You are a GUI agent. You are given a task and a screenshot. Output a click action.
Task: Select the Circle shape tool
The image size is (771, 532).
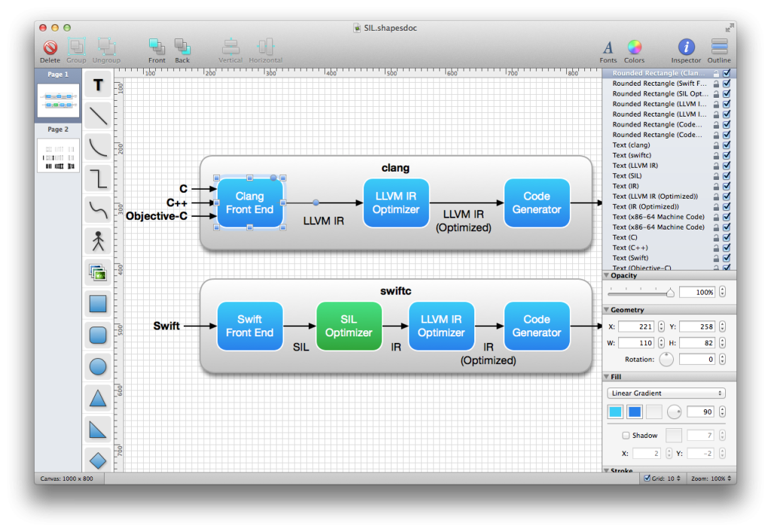point(97,366)
